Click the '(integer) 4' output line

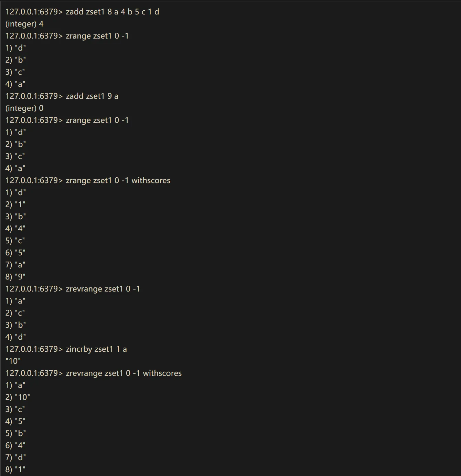24,24
